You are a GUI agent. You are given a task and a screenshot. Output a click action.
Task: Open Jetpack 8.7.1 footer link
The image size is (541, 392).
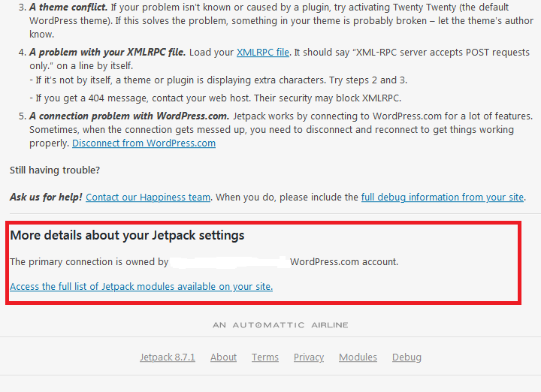click(168, 357)
